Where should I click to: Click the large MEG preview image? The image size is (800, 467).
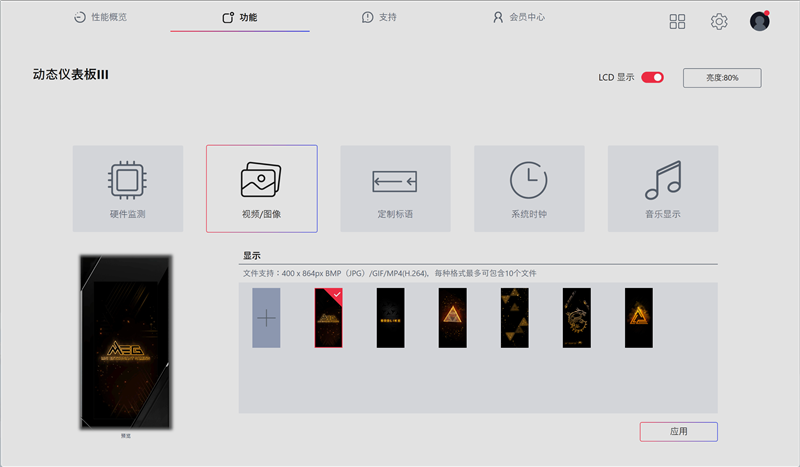(x=126, y=342)
